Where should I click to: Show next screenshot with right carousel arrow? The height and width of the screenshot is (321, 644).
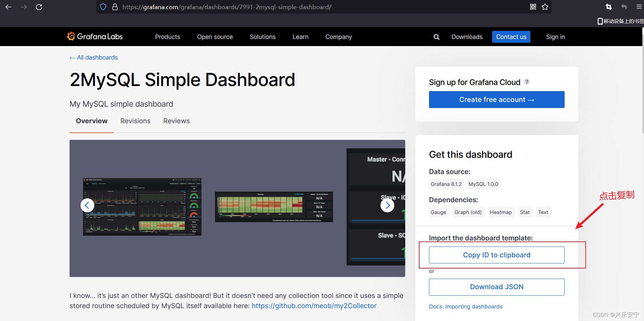point(387,205)
